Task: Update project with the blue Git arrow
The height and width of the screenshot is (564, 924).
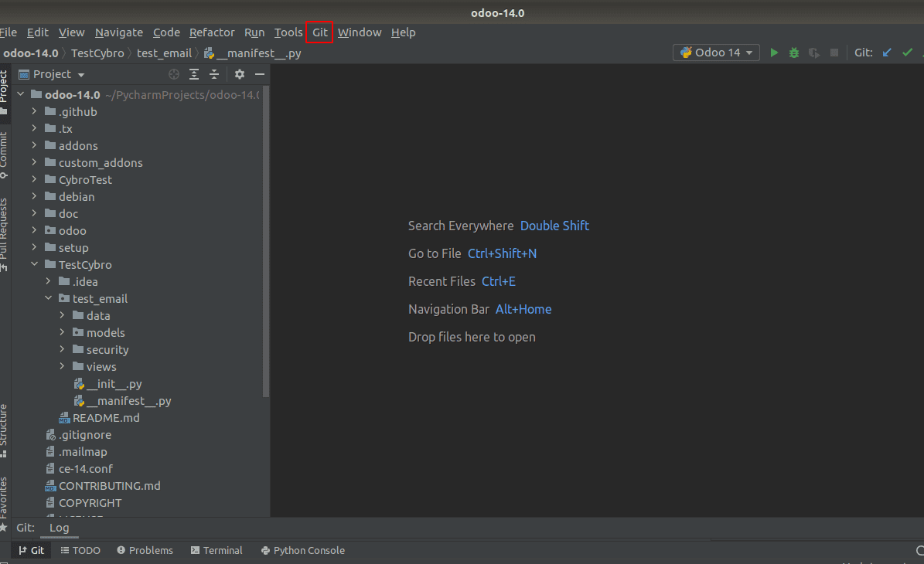Action: tap(886, 52)
